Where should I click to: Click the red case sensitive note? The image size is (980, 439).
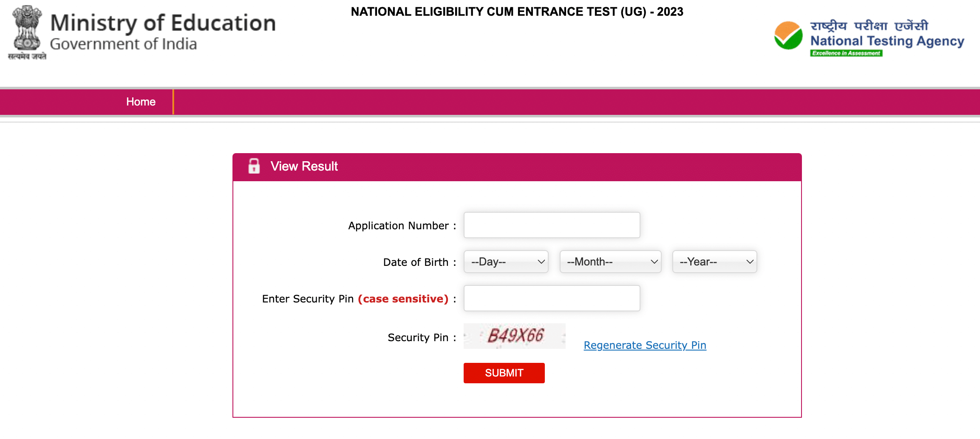(403, 299)
